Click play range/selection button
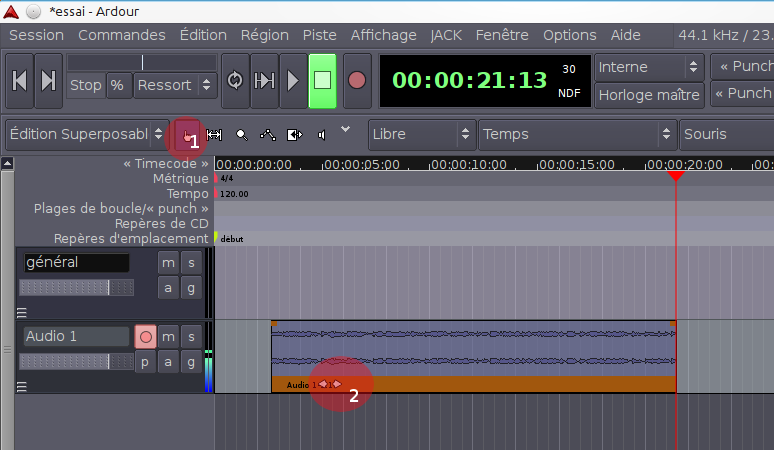774x450 pixels. point(264,81)
